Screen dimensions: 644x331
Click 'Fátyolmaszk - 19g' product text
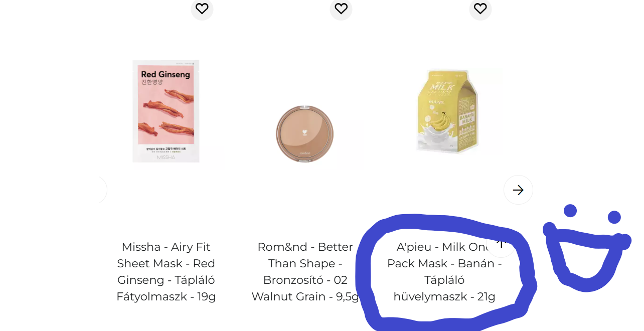tap(166, 296)
